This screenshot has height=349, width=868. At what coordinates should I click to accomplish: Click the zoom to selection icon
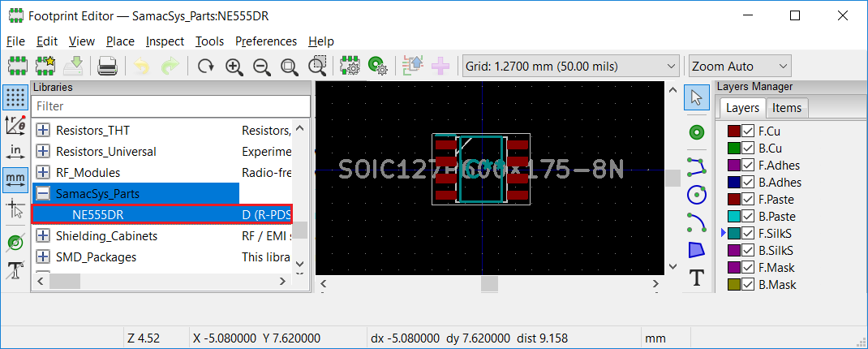pos(317,67)
